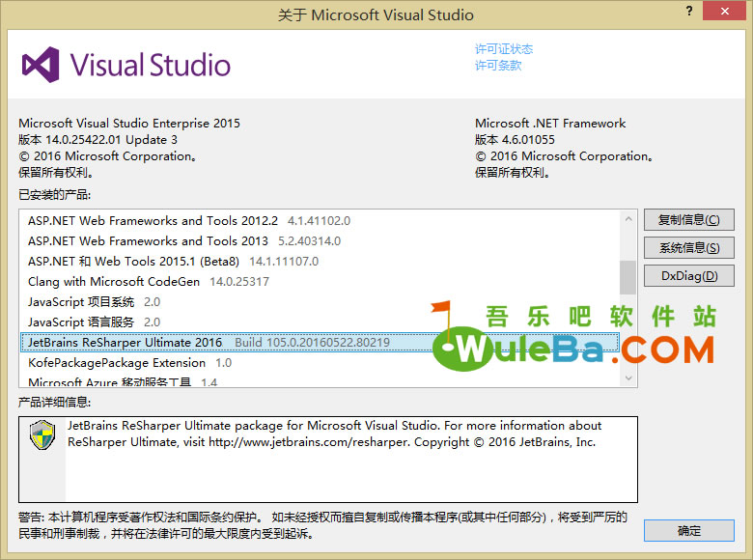Click the 复制信息(C) button

click(688, 220)
